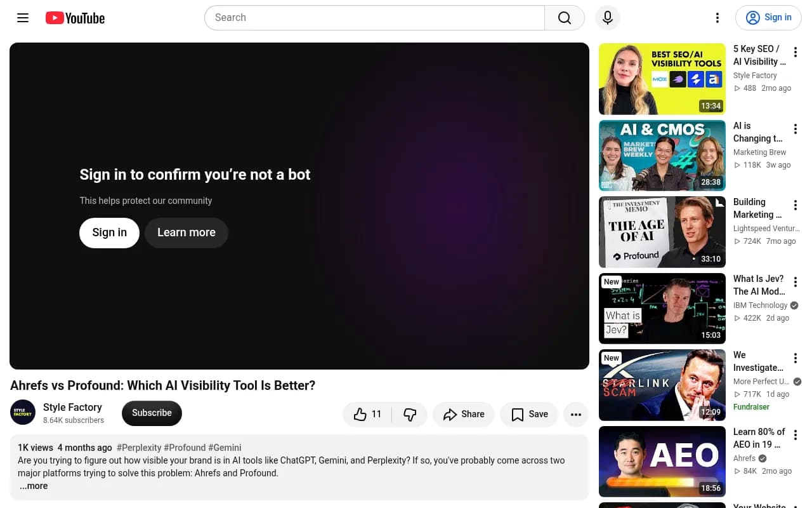Subscribe to Style Factory channel

152,413
